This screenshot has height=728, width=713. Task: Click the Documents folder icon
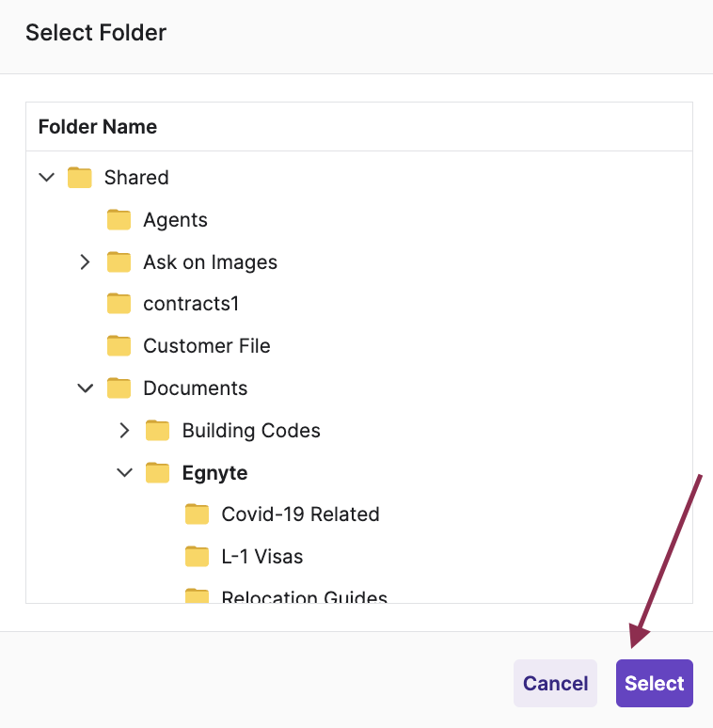tap(119, 388)
